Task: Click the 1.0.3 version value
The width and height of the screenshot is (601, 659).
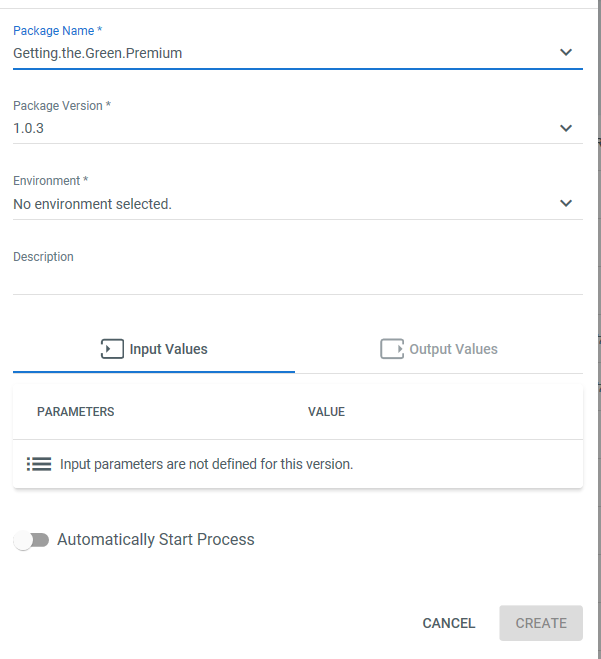Action: coord(28,129)
